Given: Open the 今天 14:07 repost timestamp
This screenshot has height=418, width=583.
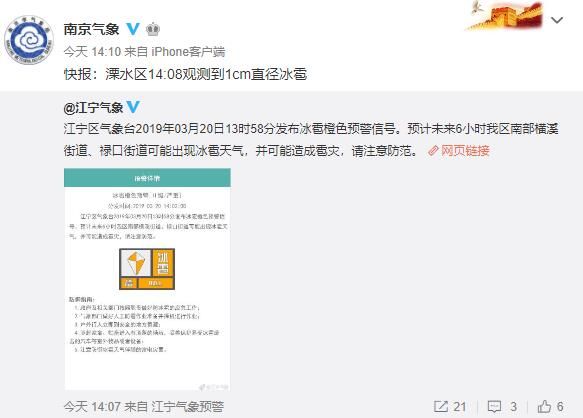Looking at the screenshot, I should coord(92,406).
